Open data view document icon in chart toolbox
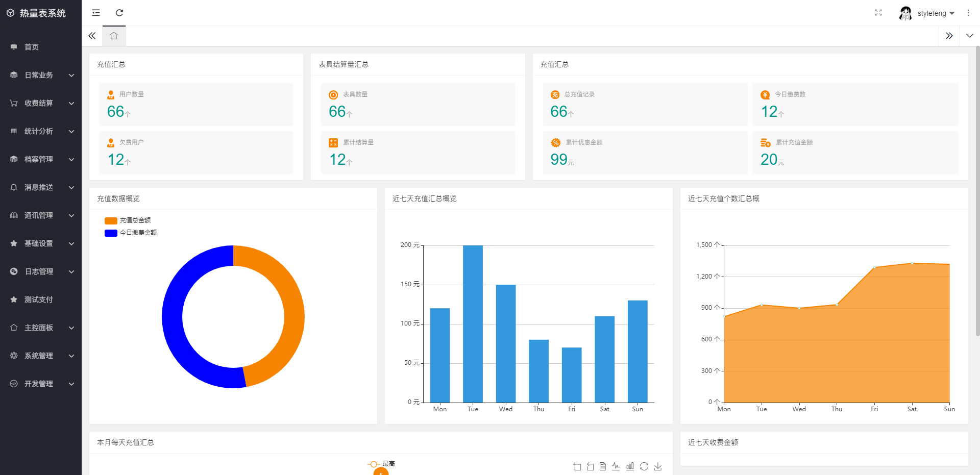Image resolution: width=980 pixels, height=475 pixels. 603,466
